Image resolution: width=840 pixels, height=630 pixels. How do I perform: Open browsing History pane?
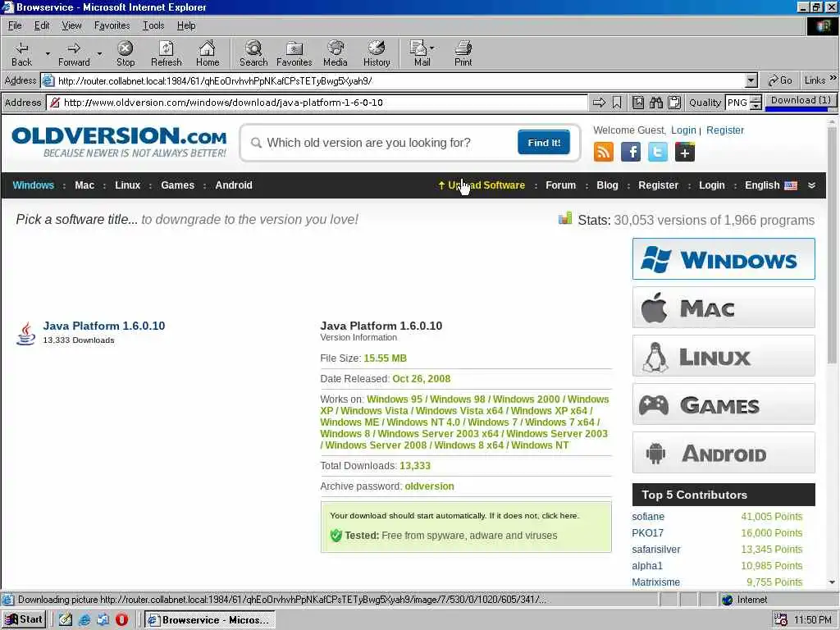[377, 53]
